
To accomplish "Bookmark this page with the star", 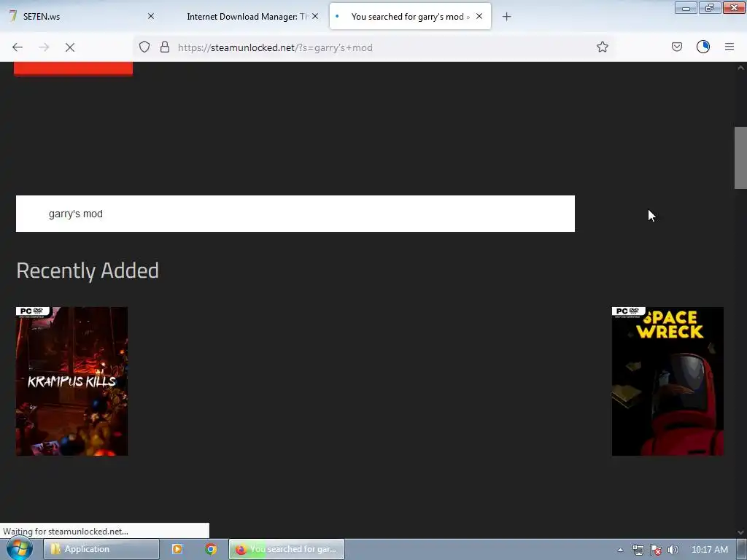I will pos(602,47).
